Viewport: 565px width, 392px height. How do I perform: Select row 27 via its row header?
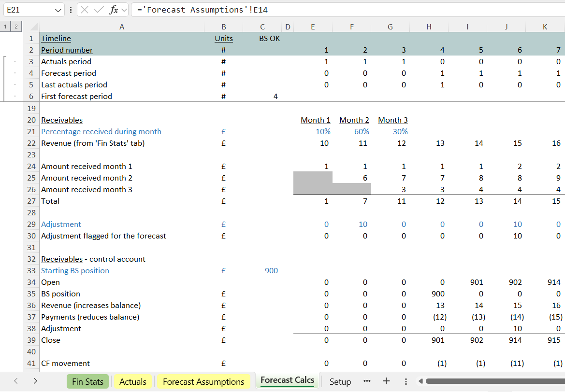[x=31, y=201]
